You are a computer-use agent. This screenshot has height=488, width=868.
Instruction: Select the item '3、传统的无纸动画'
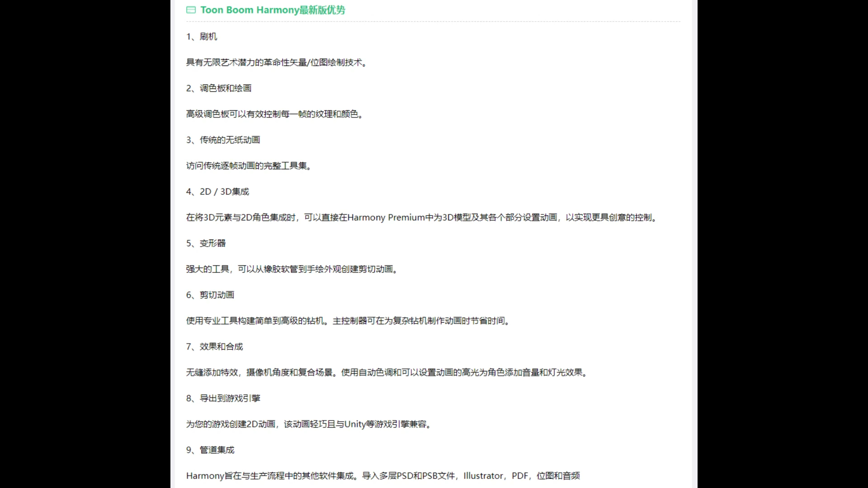tap(223, 140)
